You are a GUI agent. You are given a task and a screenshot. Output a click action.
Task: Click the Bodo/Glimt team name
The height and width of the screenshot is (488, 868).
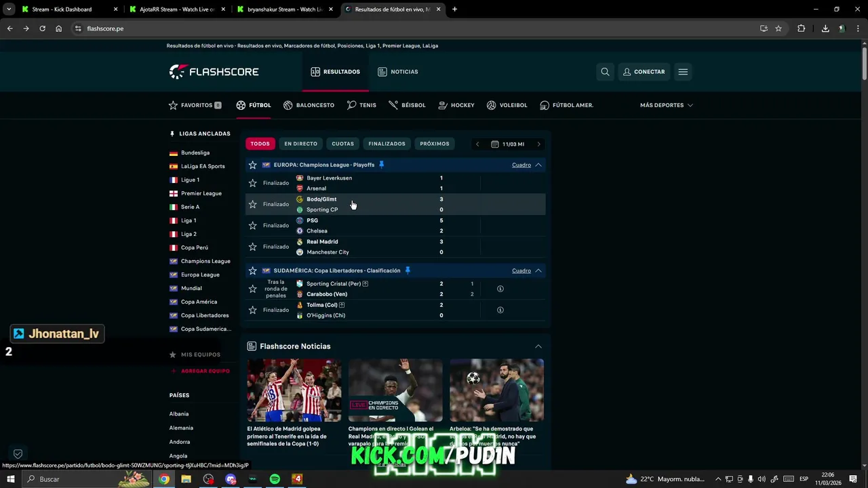click(321, 199)
